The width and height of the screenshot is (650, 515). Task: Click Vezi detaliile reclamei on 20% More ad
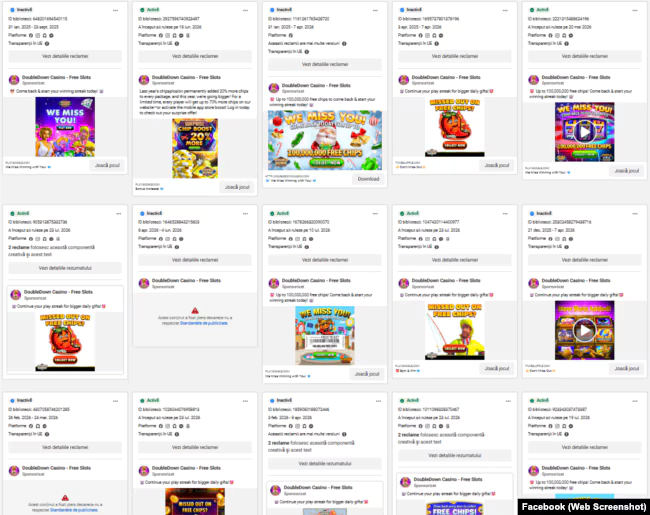point(195,56)
